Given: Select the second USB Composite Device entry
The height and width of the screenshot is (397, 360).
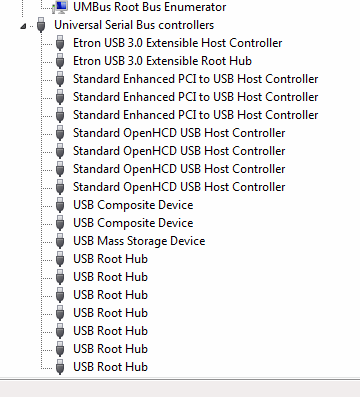Looking at the screenshot, I should click(x=133, y=223).
